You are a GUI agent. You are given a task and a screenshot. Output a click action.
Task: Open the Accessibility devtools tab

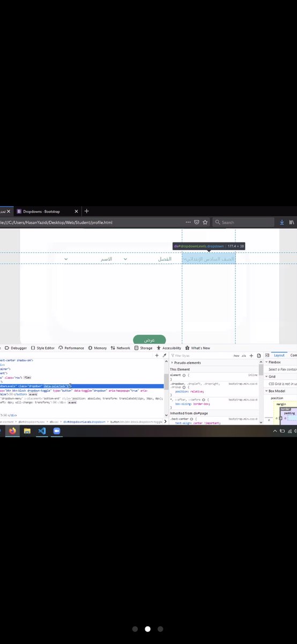169,348
